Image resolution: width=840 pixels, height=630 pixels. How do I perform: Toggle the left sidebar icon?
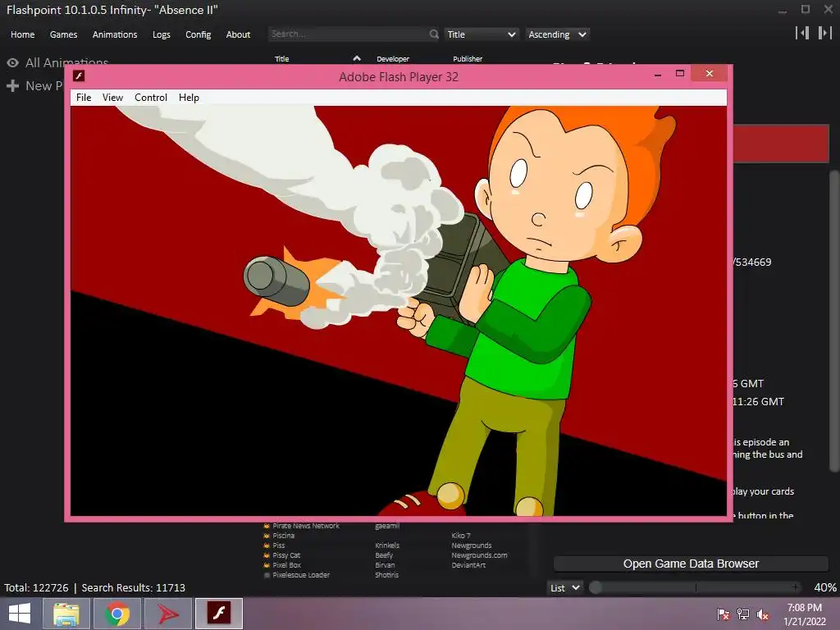(x=802, y=33)
